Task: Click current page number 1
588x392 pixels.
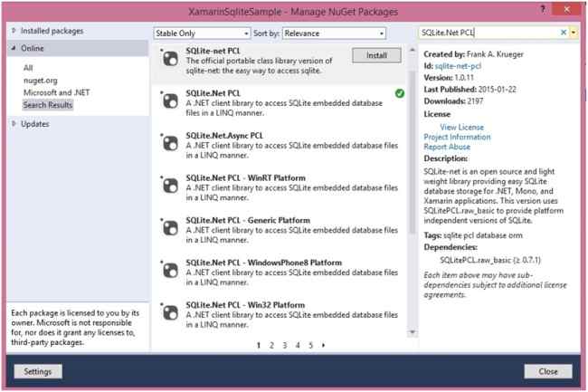Action: point(259,345)
